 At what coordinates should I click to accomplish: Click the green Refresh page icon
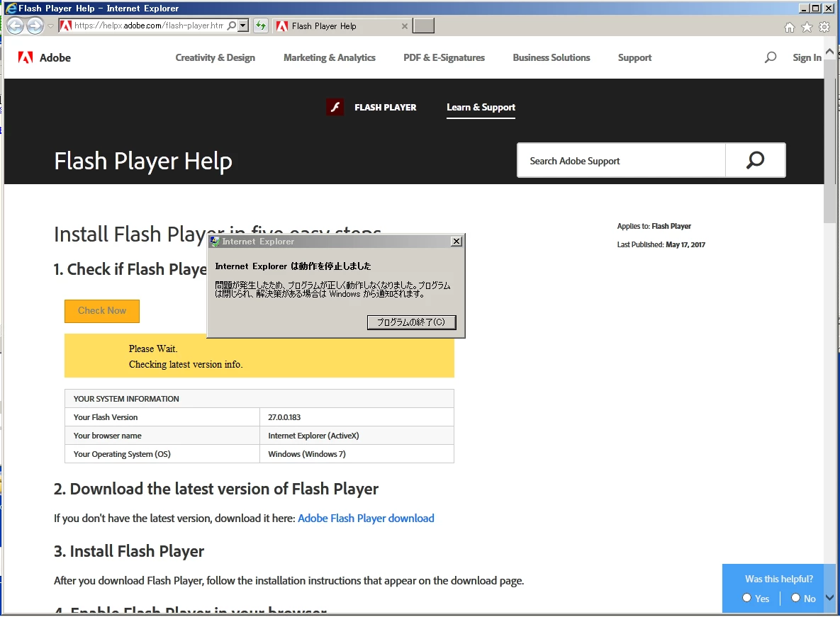pyautogui.click(x=260, y=26)
